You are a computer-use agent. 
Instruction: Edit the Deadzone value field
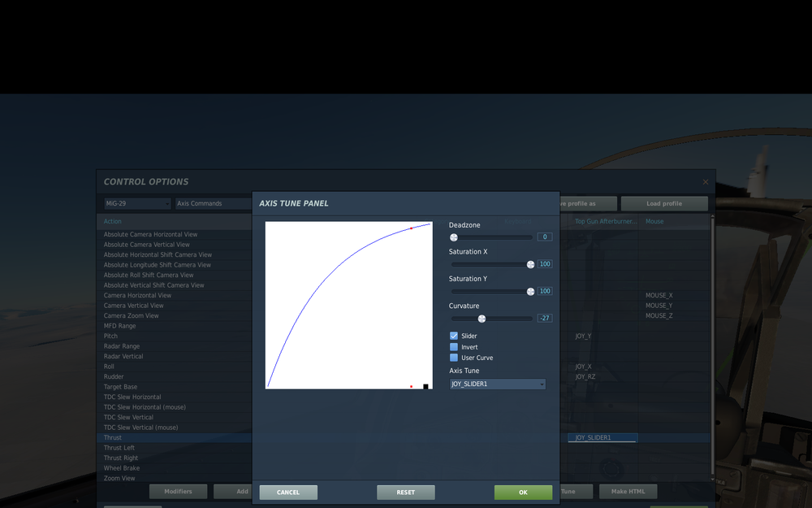tap(544, 237)
